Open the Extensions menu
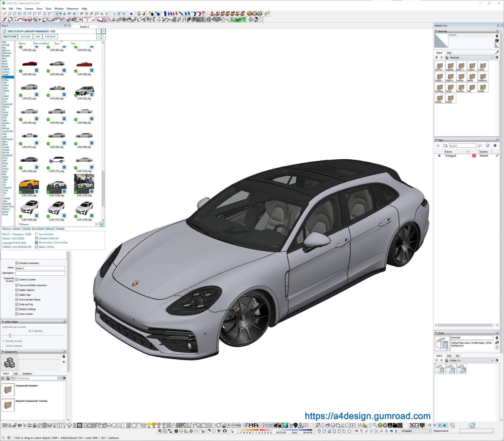 73,9
